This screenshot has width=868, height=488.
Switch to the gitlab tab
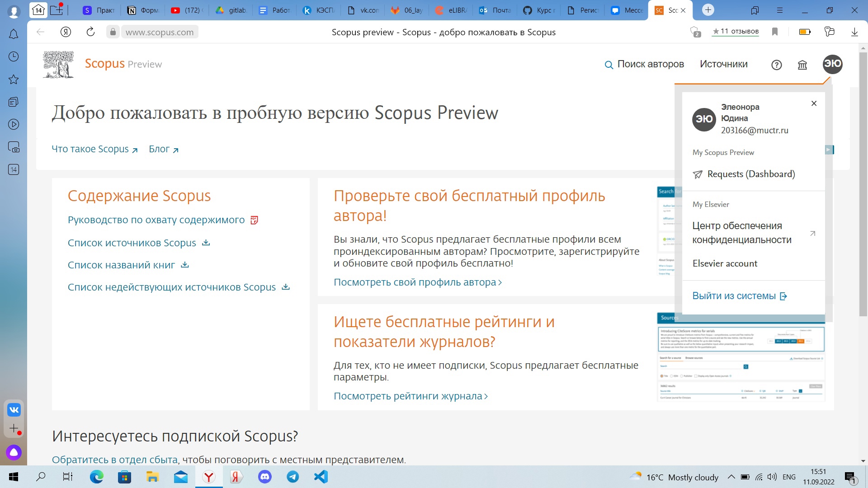[x=231, y=10]
